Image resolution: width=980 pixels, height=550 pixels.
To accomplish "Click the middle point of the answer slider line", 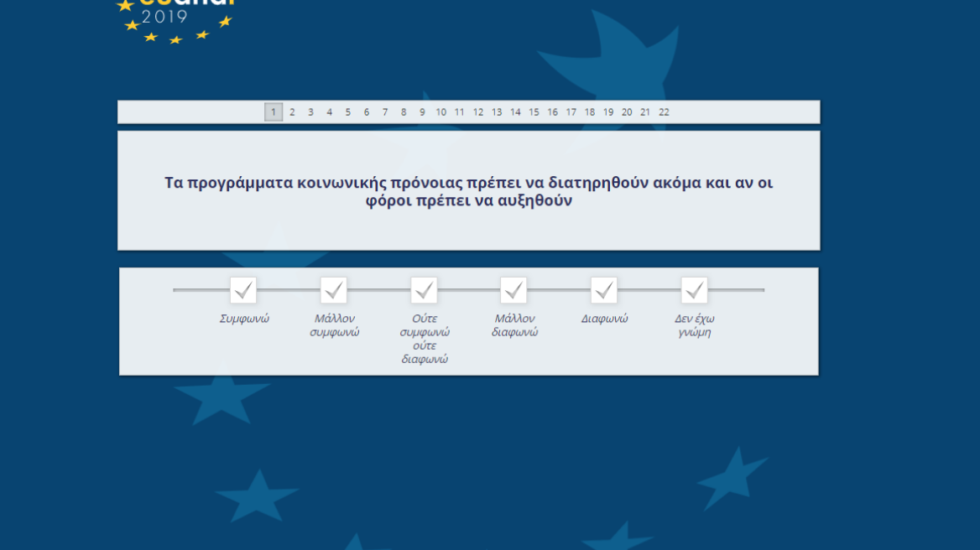I will click(x=468, y=292).
